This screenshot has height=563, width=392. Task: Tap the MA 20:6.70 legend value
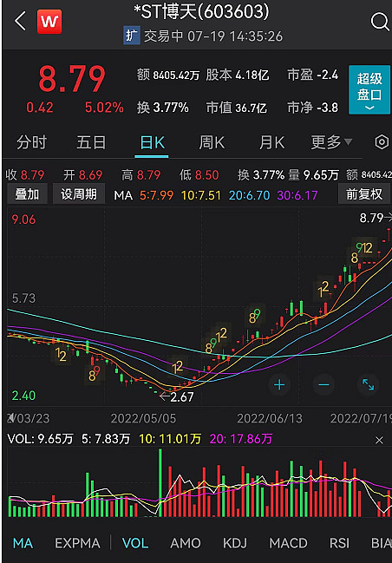[x=250, y=195]
